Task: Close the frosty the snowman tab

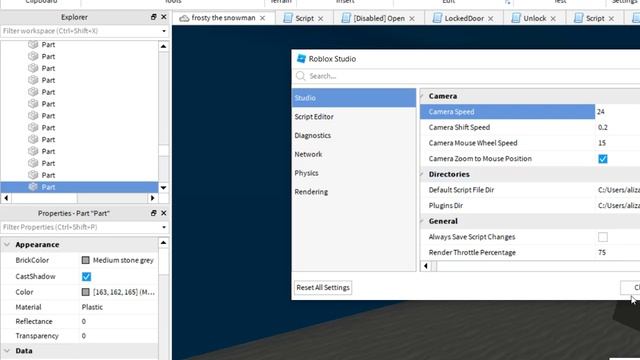Action: coord(262,18)
